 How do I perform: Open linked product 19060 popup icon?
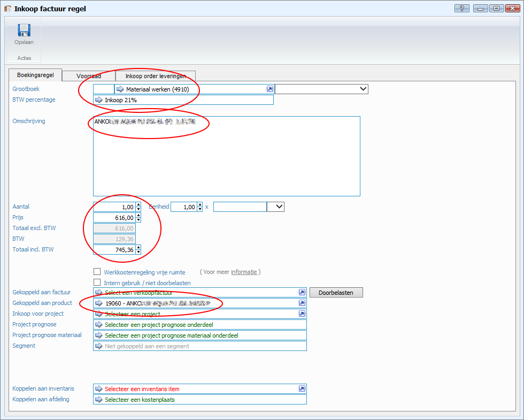pyautogui.click(x=302, y=303)
